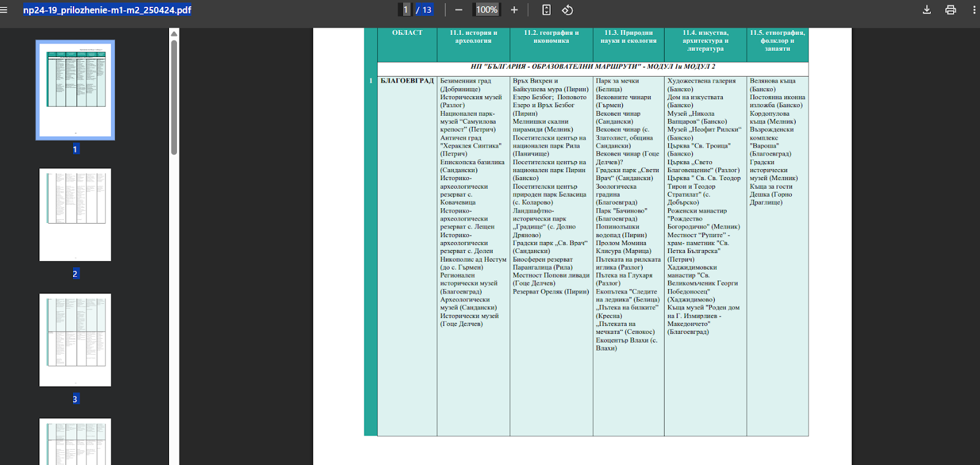Click the text Епископска базилика
Screen dimensions: 980x465
click(472, 162)
